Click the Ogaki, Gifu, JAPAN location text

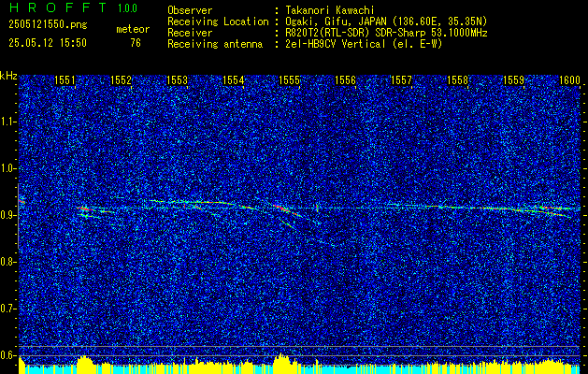point(384,22)
